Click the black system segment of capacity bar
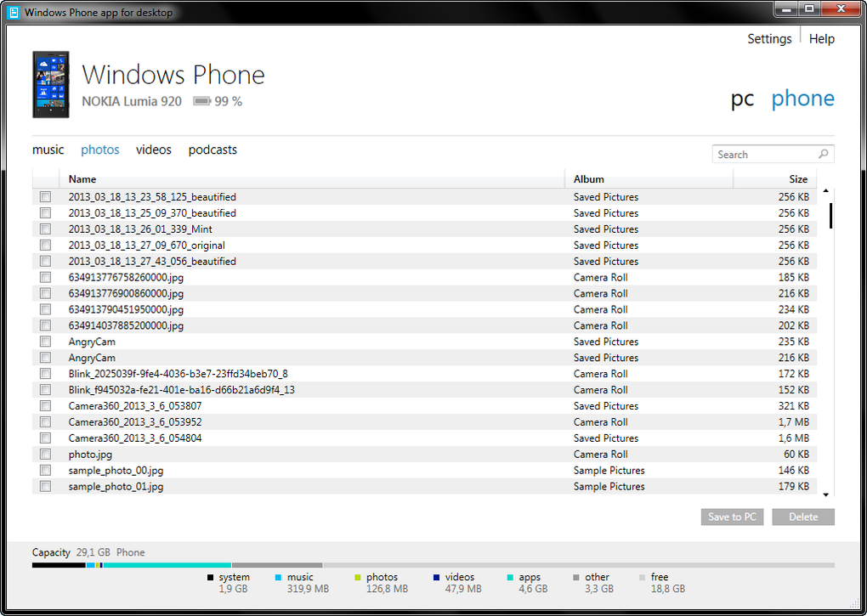This screenshot has height=616, width=867. pos(59,565)
